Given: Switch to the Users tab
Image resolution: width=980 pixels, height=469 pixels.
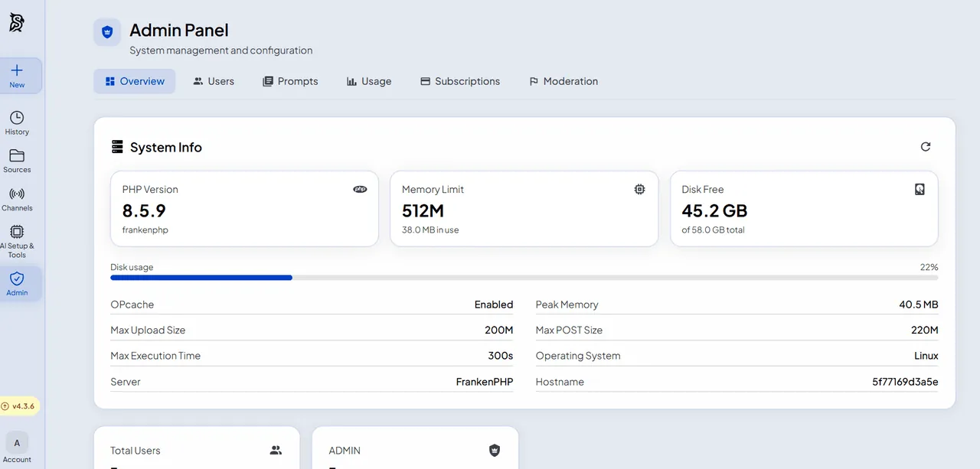Looking at the screenshot, I should pos(214,81).
